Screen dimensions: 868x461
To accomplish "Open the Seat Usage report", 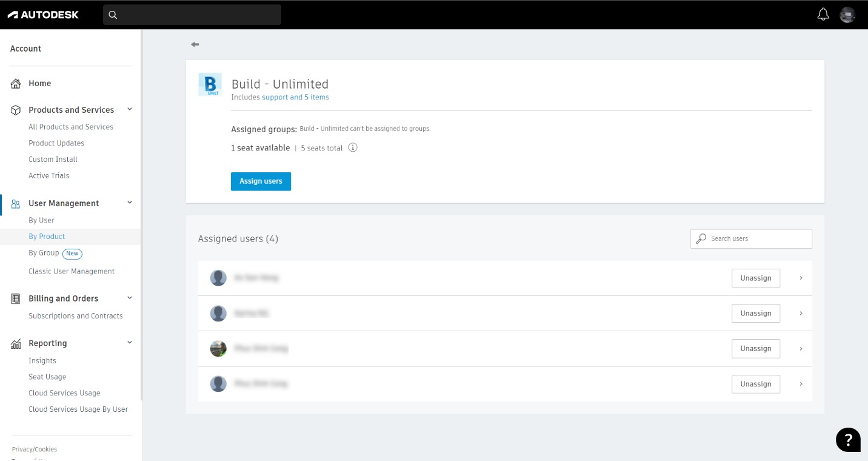I will [47, 377].
